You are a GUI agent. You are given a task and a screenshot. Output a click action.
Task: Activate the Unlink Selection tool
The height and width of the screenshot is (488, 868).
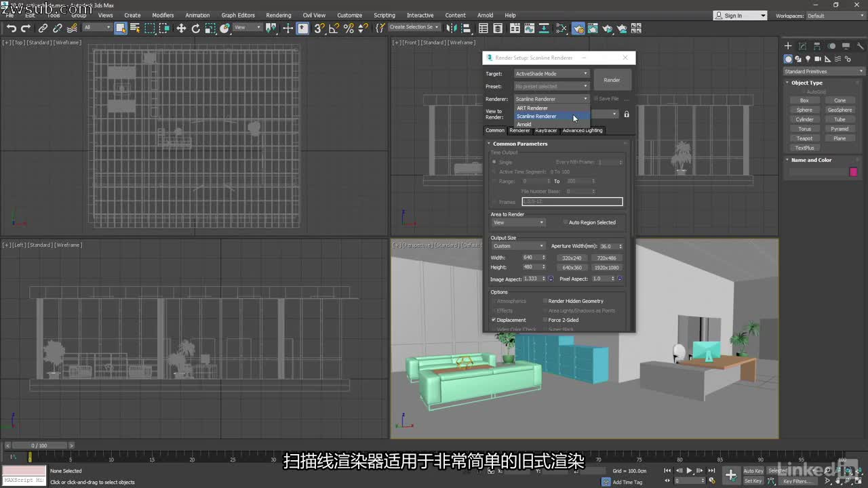pyautogui.click(x=58, y=28)
